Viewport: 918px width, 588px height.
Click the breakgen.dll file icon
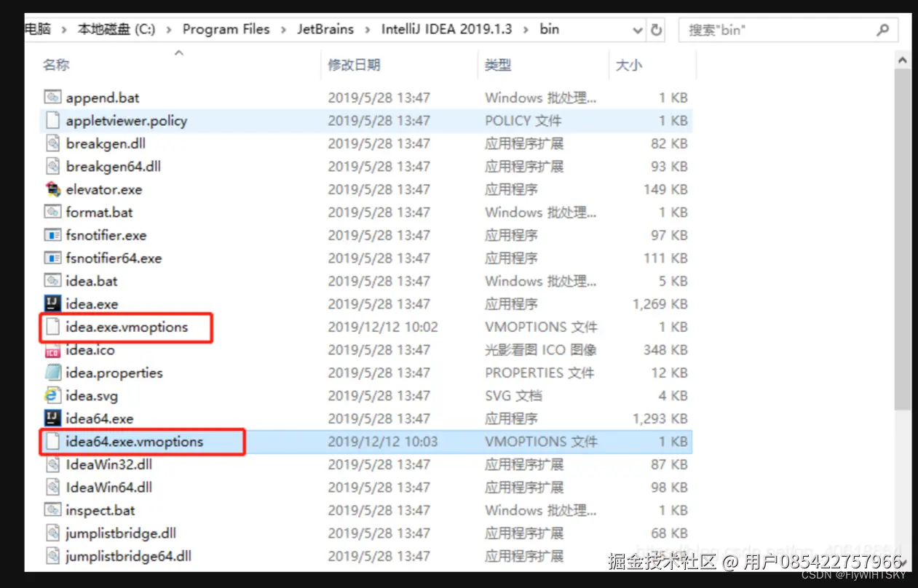(x=52, y=143)
